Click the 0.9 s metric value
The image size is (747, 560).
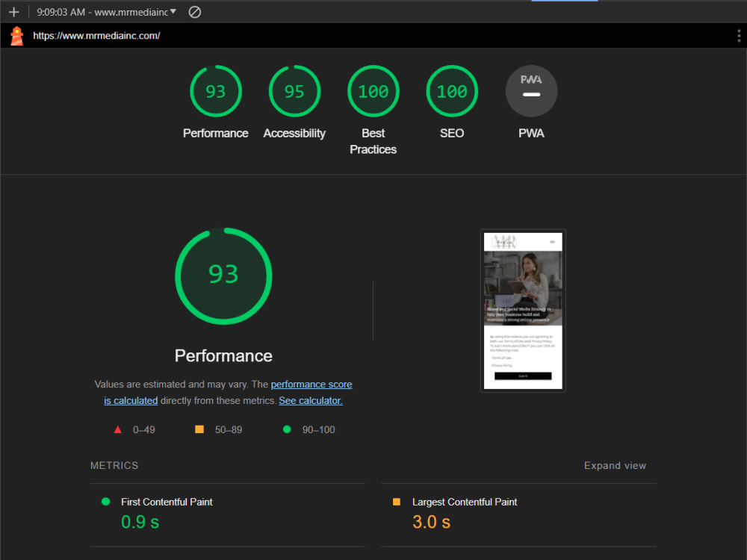(140, 522)
